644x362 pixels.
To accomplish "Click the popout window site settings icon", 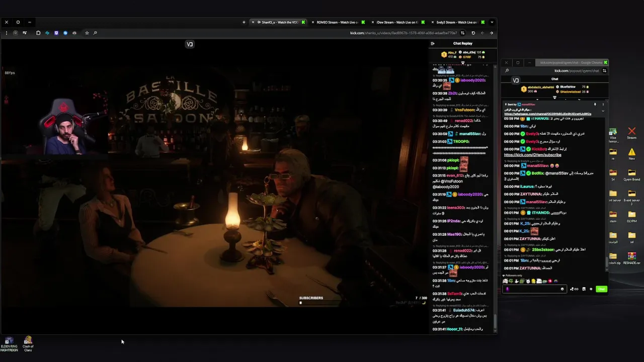I will pos(604,71).
